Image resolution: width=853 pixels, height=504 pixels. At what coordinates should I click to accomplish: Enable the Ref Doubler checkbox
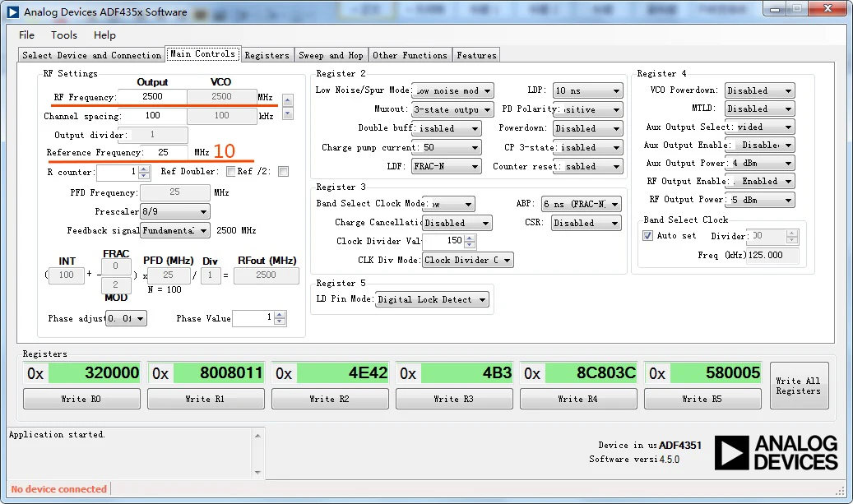click(230, 172)
